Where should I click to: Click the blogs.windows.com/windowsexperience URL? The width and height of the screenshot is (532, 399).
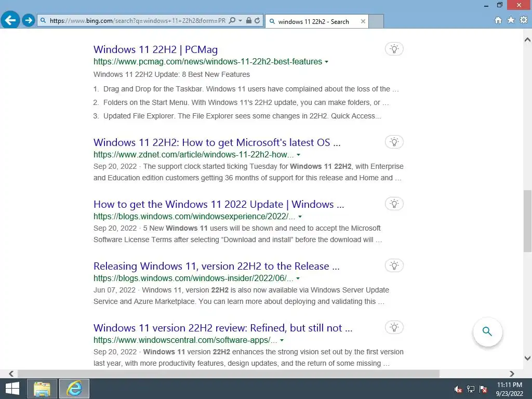[194, 217]
